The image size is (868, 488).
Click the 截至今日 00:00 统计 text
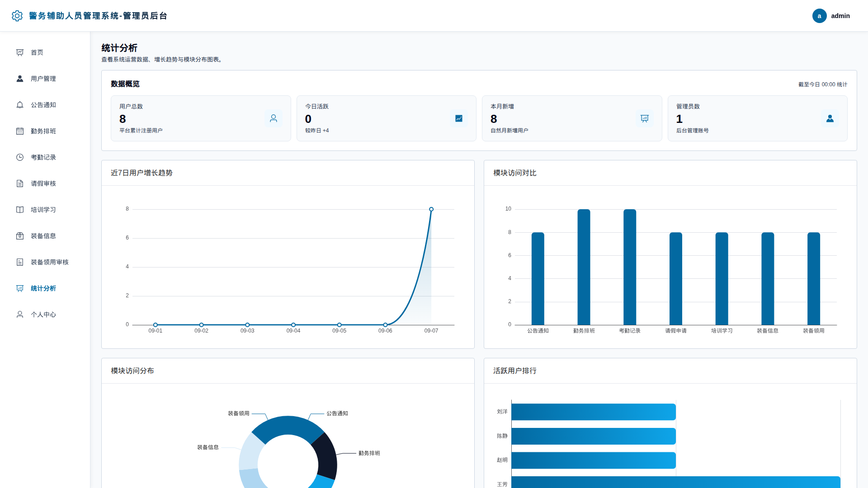coord(823,84)
